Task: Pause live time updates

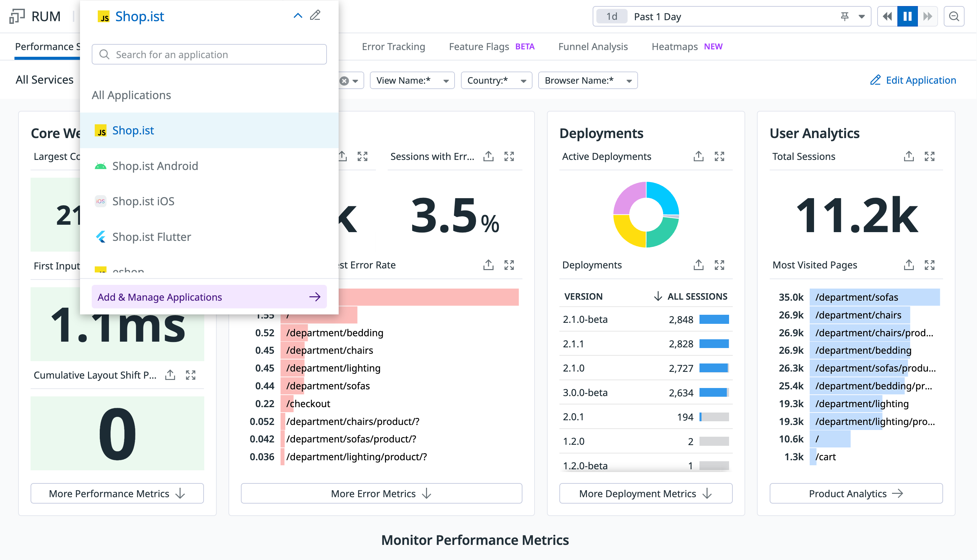Action: [907, 16]
